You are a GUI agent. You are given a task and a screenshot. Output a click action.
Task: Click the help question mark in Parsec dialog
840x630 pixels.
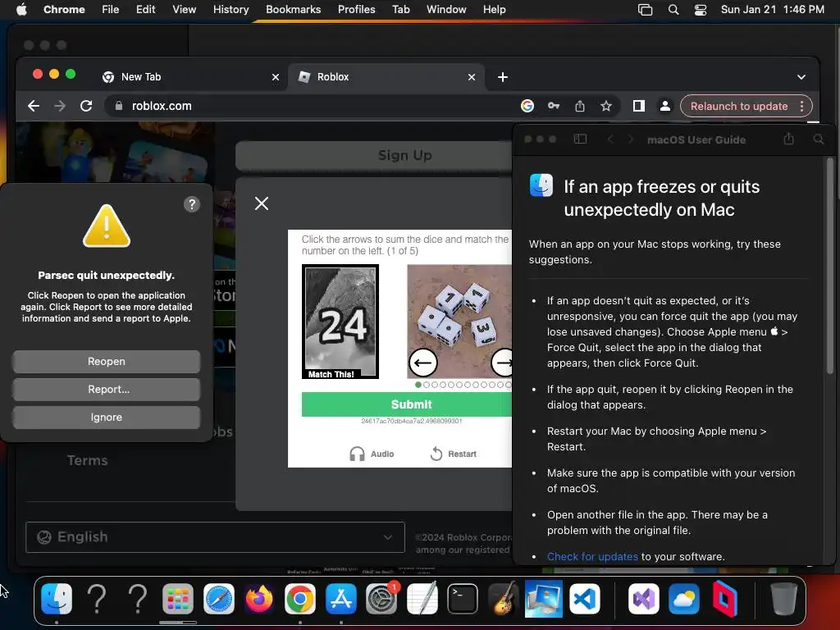click(x=192, y=204)
